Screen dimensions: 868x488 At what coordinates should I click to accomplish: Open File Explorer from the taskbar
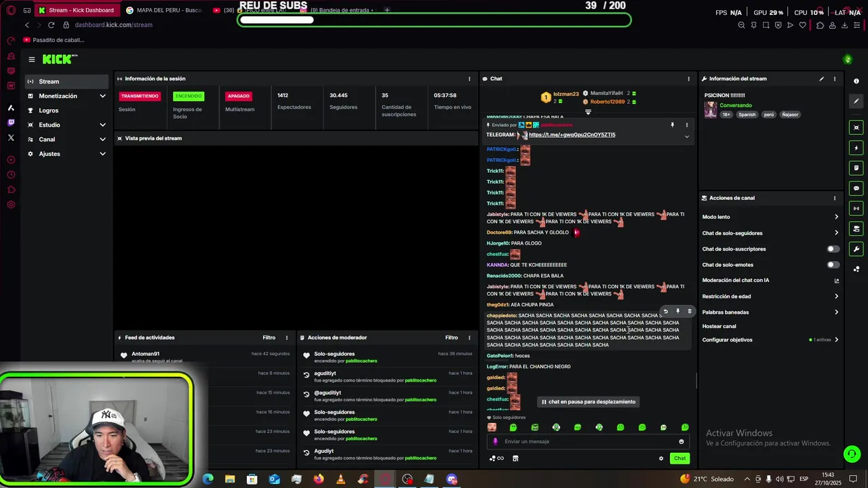230,479
